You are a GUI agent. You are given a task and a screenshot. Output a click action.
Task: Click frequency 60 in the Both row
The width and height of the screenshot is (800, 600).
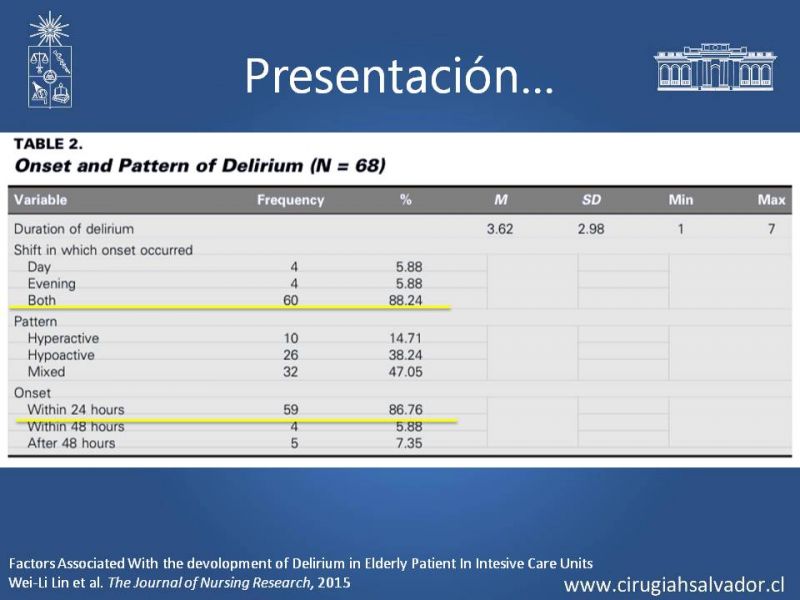[x=290, y=300]
